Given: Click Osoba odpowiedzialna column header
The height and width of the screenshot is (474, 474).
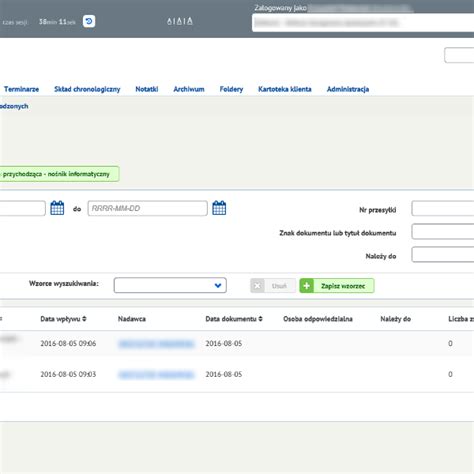Looking at the screenshot, I should [x=318, y=319].
